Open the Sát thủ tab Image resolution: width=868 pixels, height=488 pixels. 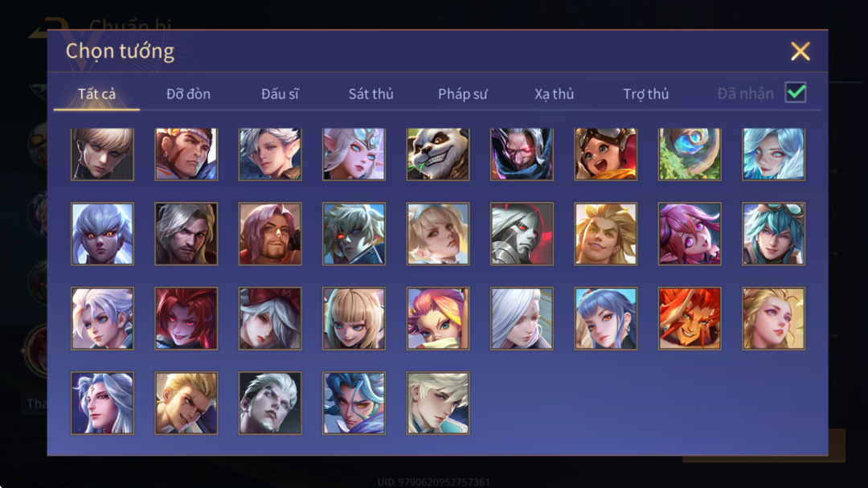coord(371,94)
